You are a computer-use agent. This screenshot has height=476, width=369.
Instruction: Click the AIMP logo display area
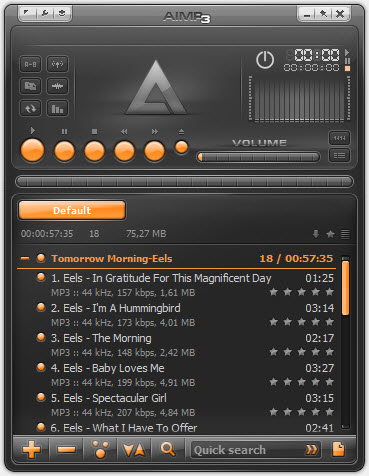(156, 87)
